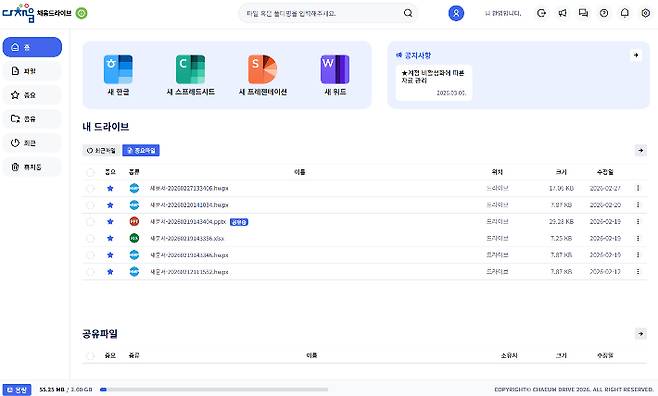Open the chat bubbles icon
658x396 pixels.
[x=583, y=13]
